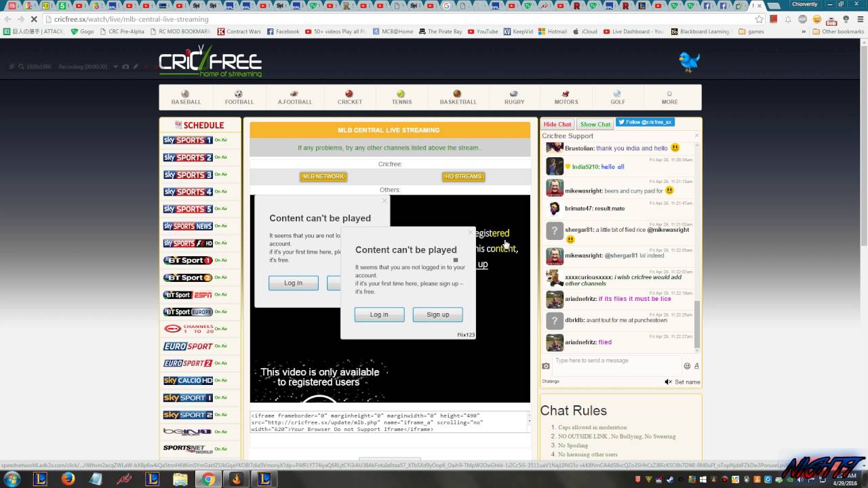This screenshot has height=488, width=868.
Task: Follow @cricfree_sx on Twitter
Action: point(645,123)
